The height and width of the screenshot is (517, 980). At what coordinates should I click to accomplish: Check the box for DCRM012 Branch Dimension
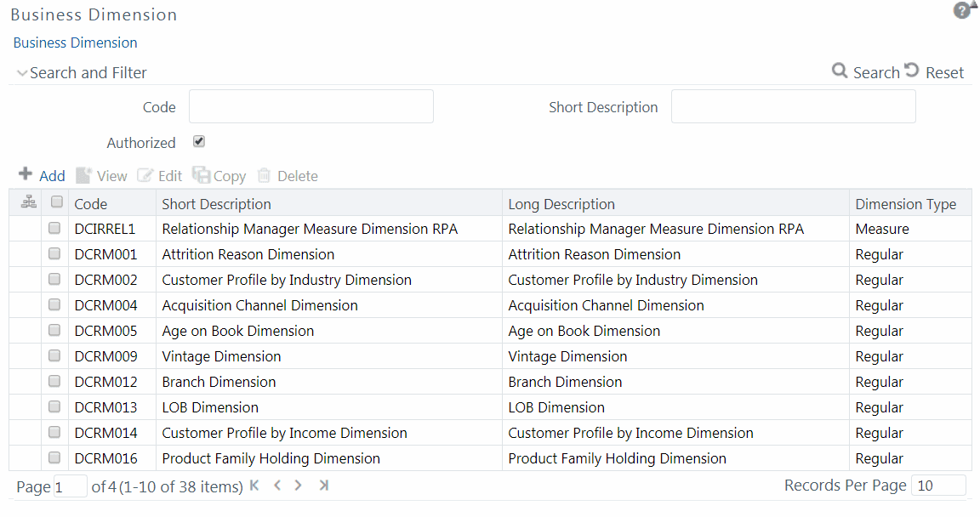click(x=54, y=382)
